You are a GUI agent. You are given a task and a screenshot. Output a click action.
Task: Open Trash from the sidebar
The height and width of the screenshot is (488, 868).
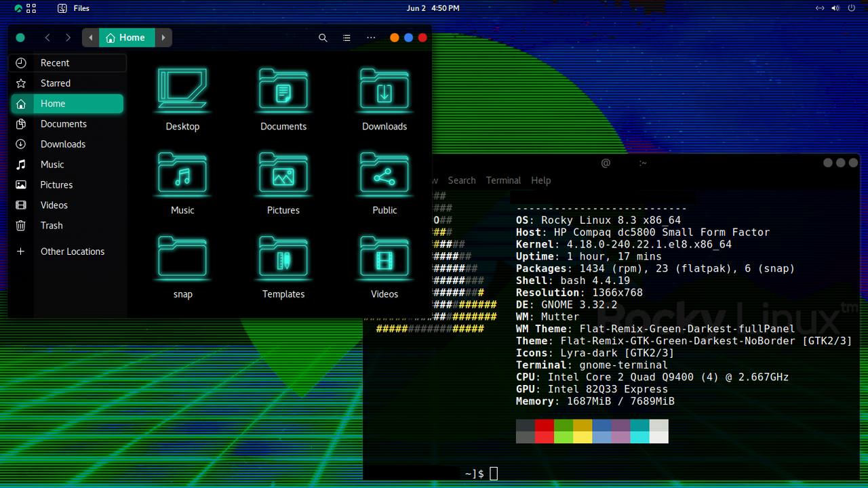[68, 226]
